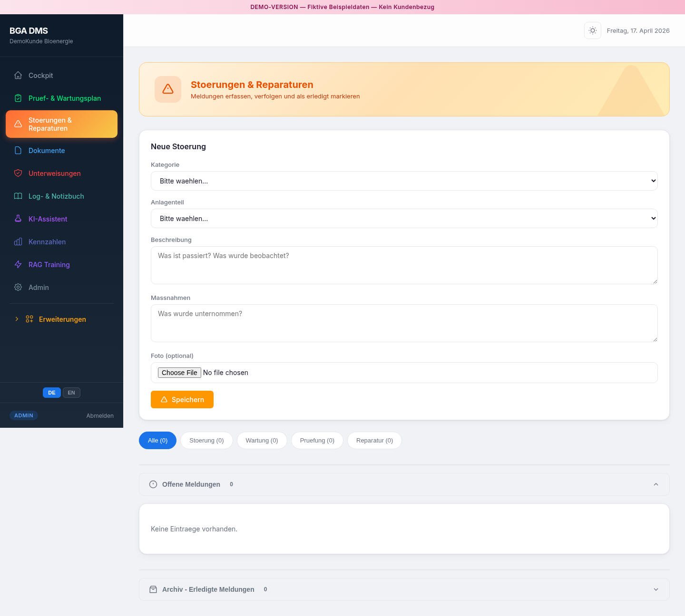Select the Reparatur (0) filter tab
The image size is (685, 616).
pos(374,441)
